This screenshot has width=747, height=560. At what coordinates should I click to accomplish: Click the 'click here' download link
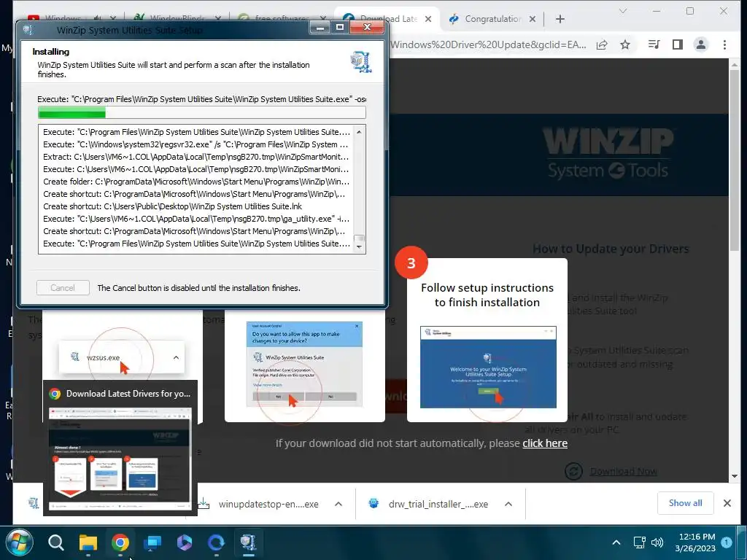544,443
